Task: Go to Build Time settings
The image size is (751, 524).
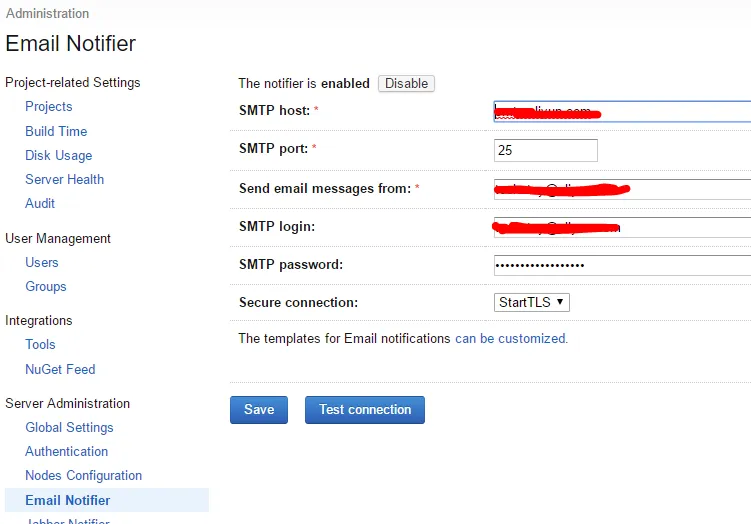Action: (x=56, y=131)
